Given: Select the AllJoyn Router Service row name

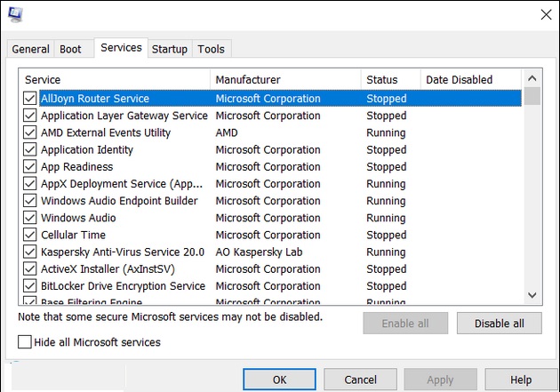Looking at the screenshot, I should 95,99.
